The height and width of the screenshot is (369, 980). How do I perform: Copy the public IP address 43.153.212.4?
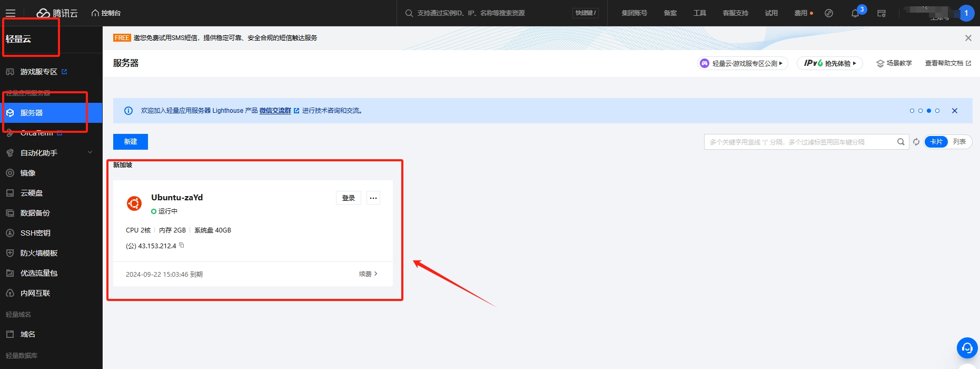pyautogui.click(x=182, y=245)
